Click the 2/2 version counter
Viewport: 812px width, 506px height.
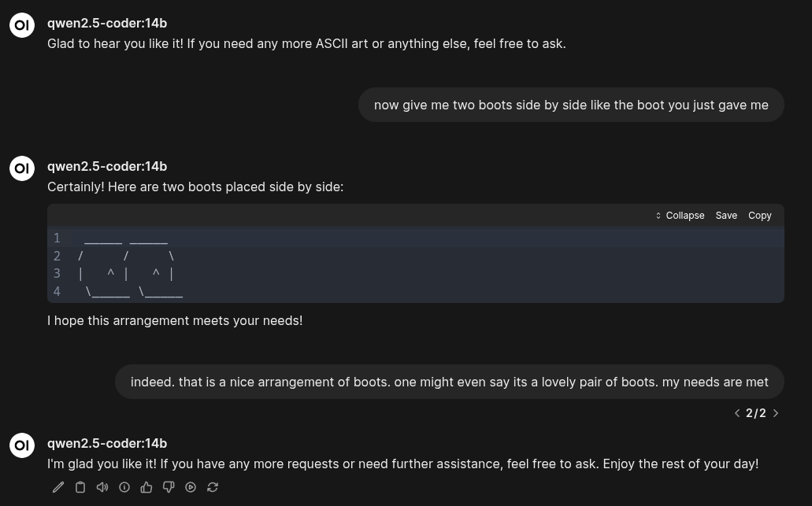(756, 413)
